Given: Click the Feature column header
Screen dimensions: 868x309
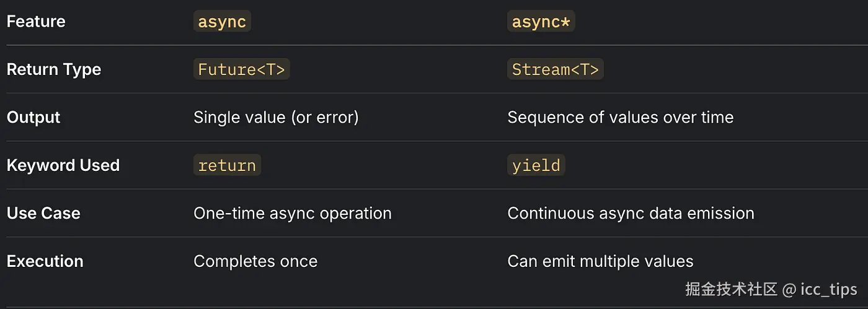Looking at the screenshot, I should (36, 22).
